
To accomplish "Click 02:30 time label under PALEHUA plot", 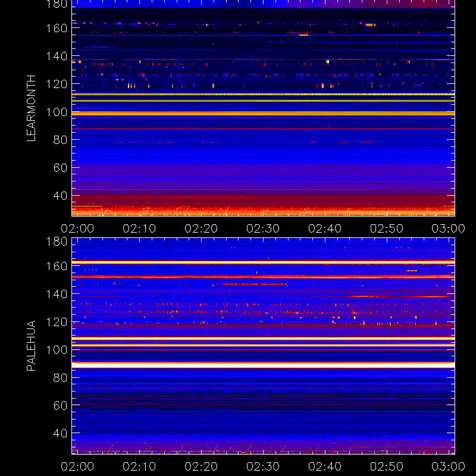I will pyautogui.click(x=263, y=466).
